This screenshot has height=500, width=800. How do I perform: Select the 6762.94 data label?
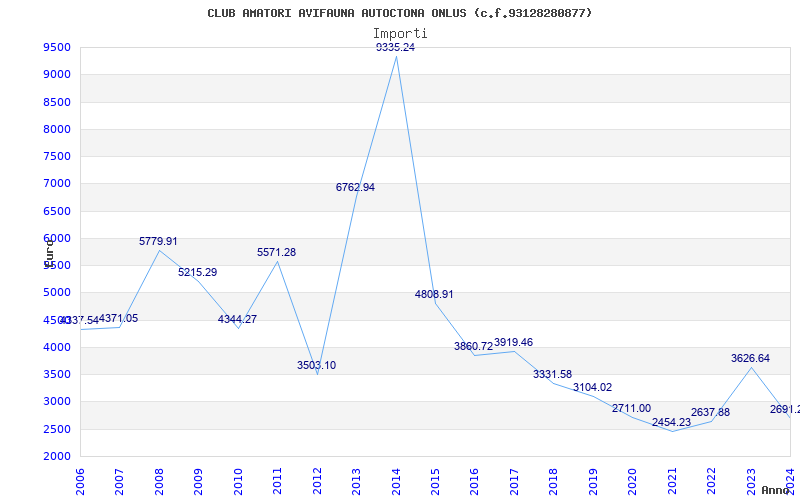click(x=355, y=187)
